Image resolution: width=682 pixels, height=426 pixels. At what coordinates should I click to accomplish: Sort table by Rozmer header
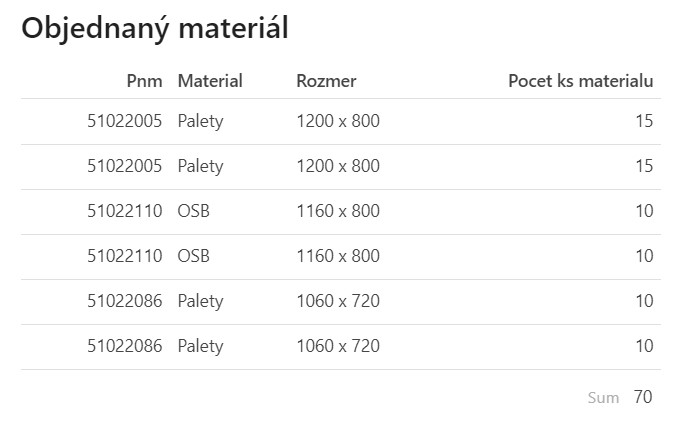(x=326, y=81)
